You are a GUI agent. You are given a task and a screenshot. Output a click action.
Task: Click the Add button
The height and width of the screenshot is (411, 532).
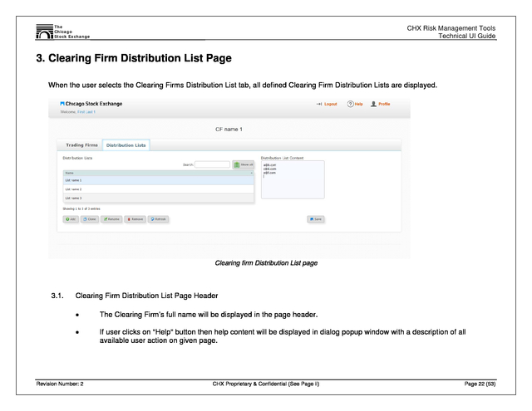click(71, 219)
